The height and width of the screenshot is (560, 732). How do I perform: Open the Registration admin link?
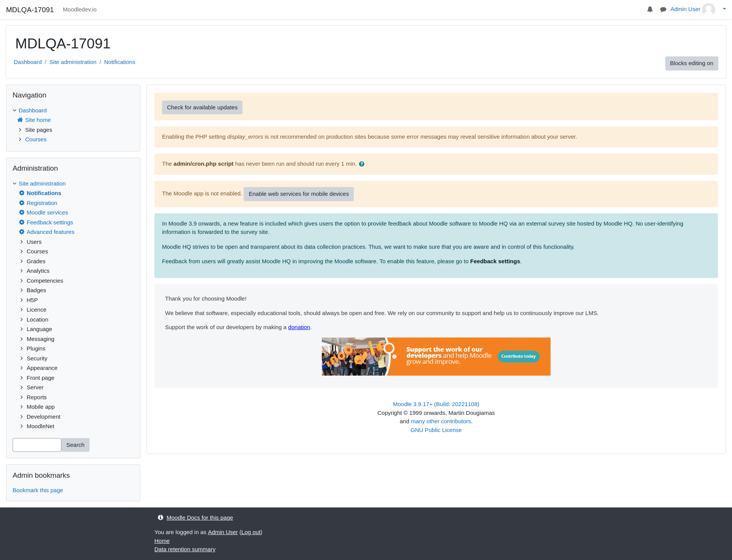[x=42, y=203]
